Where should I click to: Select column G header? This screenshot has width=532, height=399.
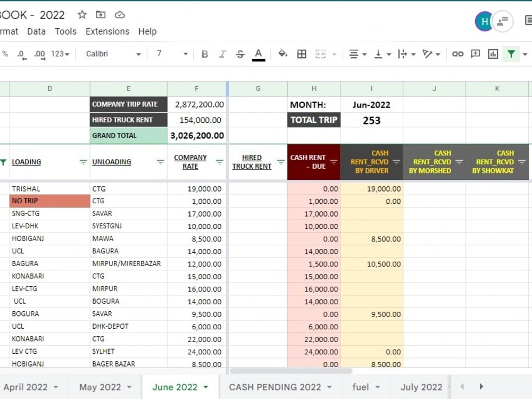258,89
